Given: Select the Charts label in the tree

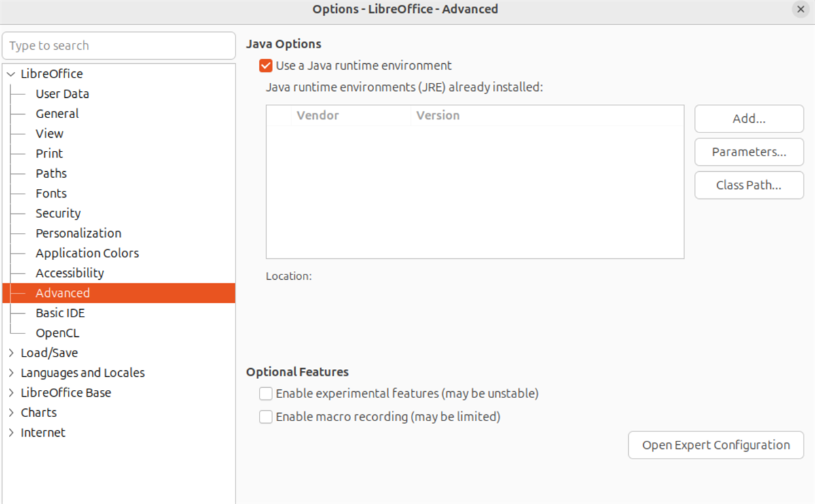Looking at the screenshot, I should 39,412.
